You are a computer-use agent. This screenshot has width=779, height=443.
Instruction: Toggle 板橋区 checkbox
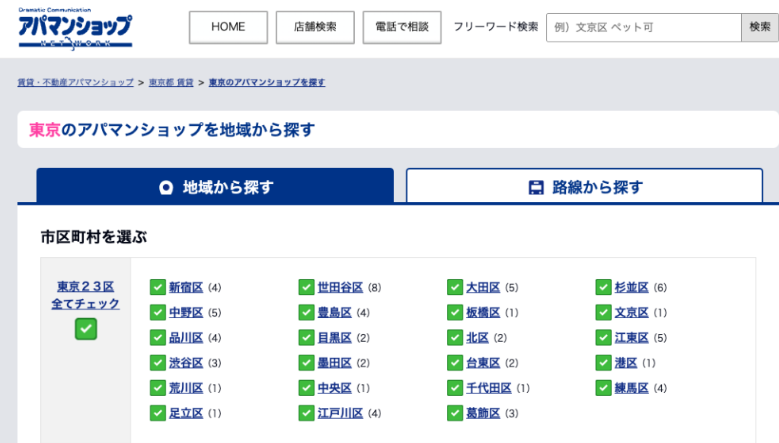pyautogui.click(x=455, y=312)
